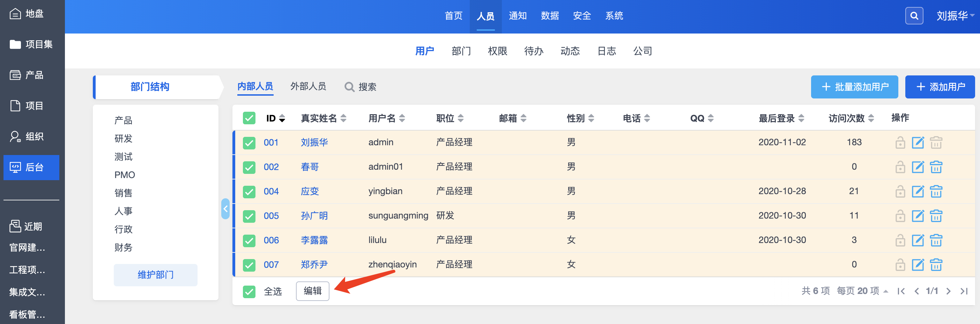The height and width of the screenshot is (324, 980).
Task: Click the search magnifier icon in header
Action: (914, 16)
